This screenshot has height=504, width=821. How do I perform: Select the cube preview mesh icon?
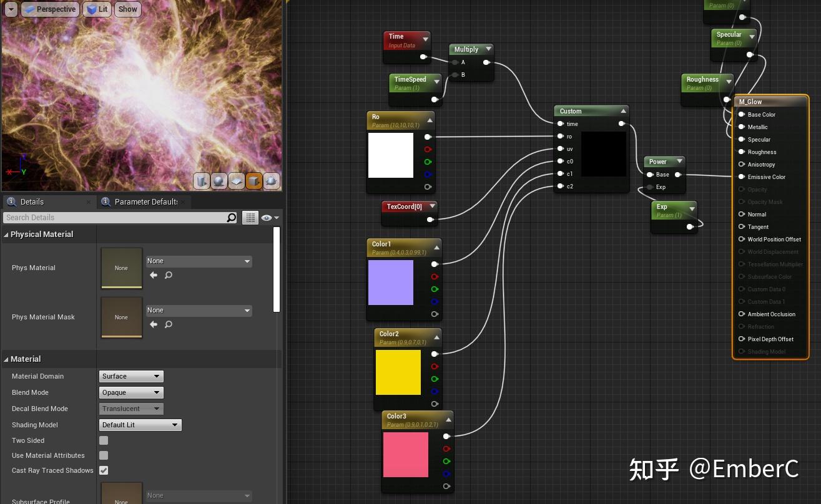[x=254, y=181]
